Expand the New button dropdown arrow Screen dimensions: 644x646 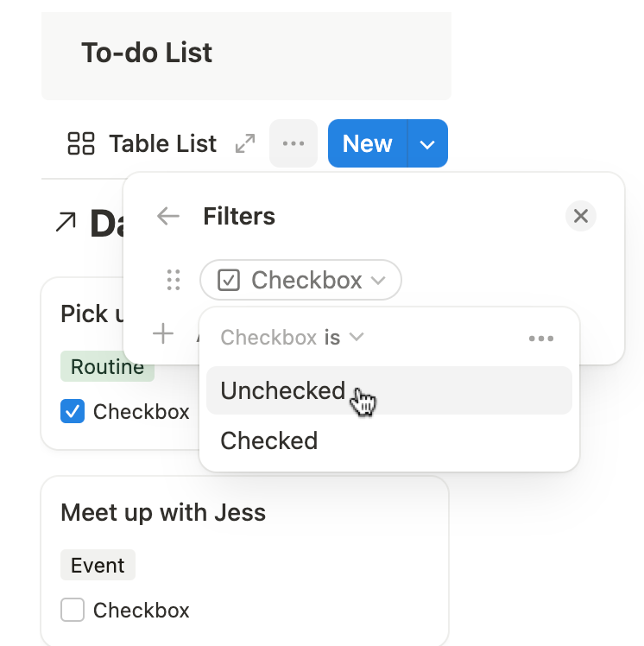click(x=427, y=143)
